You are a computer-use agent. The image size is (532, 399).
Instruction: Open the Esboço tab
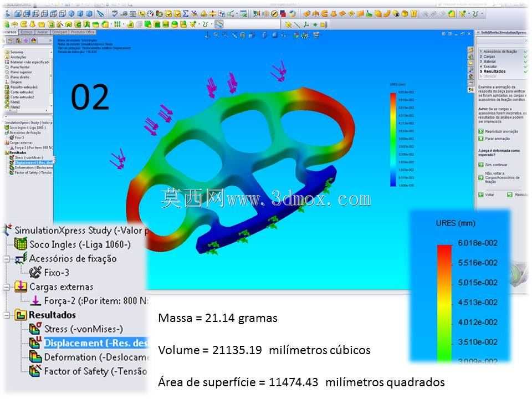[x=27, y=32]
